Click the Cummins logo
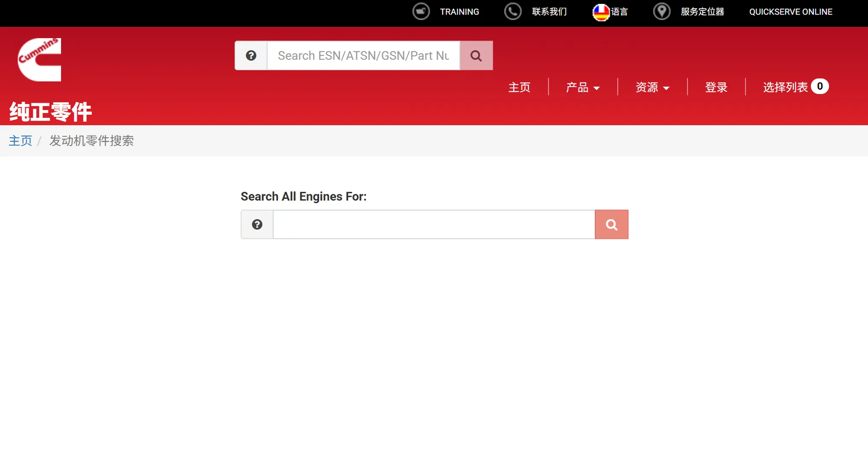Viewport: 868px width, 449px height. tap(39, 59)
